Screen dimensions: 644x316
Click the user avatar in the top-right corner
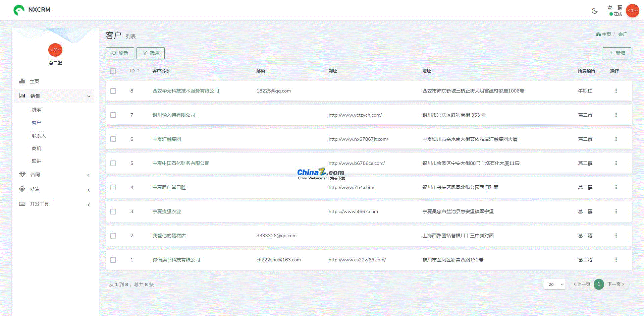[x=632, y=11]
